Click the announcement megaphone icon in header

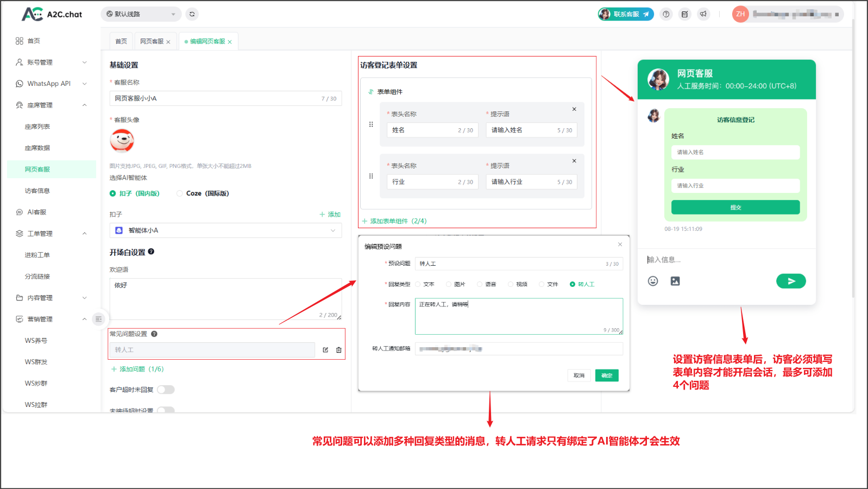point(703,14)
